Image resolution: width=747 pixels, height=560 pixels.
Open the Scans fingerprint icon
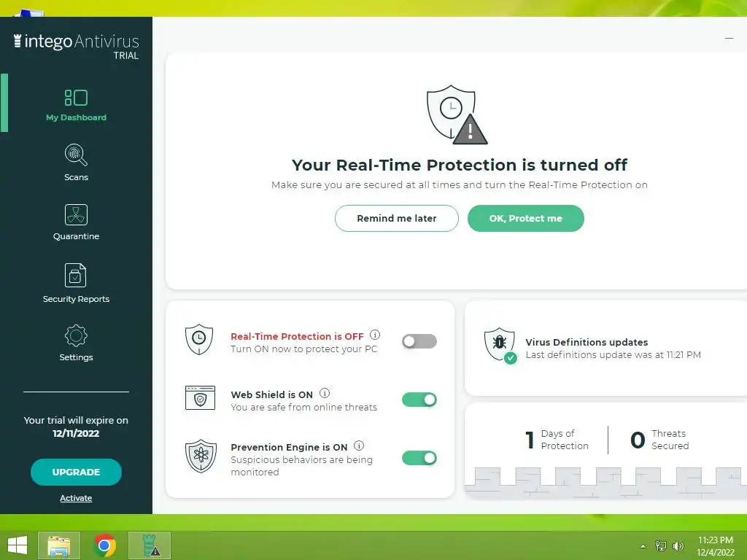(76, 155)
